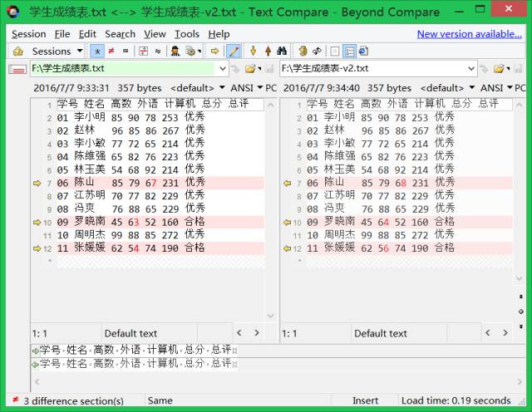Click the left pane save disk icon

click(x=269, y=69)
